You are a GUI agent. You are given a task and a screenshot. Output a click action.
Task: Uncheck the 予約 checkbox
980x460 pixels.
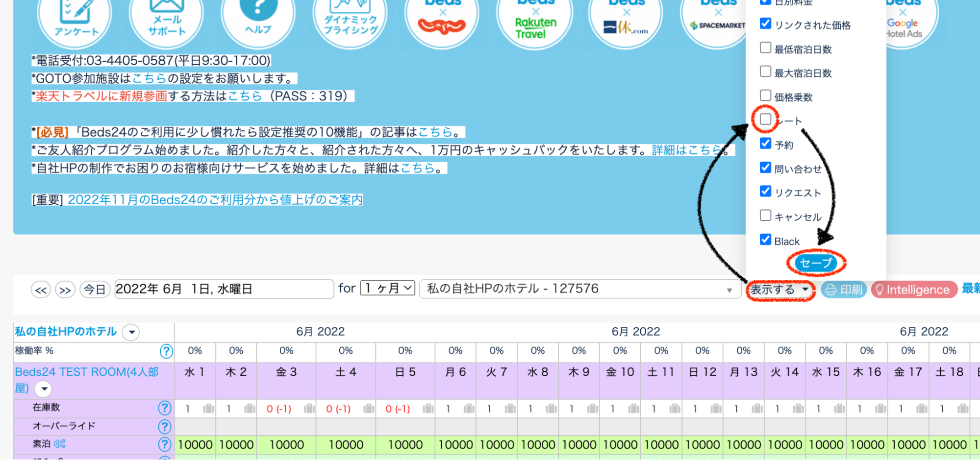pos(765,144)
